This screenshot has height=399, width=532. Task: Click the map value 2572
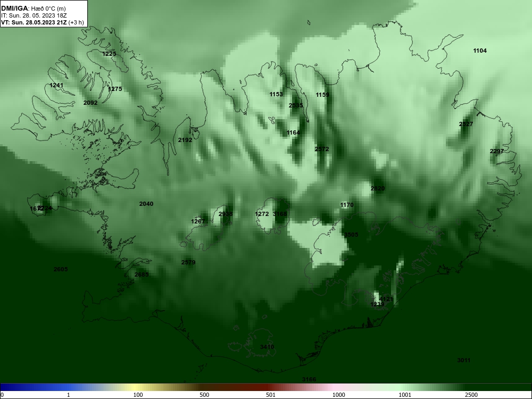click(x=322, y=148)
